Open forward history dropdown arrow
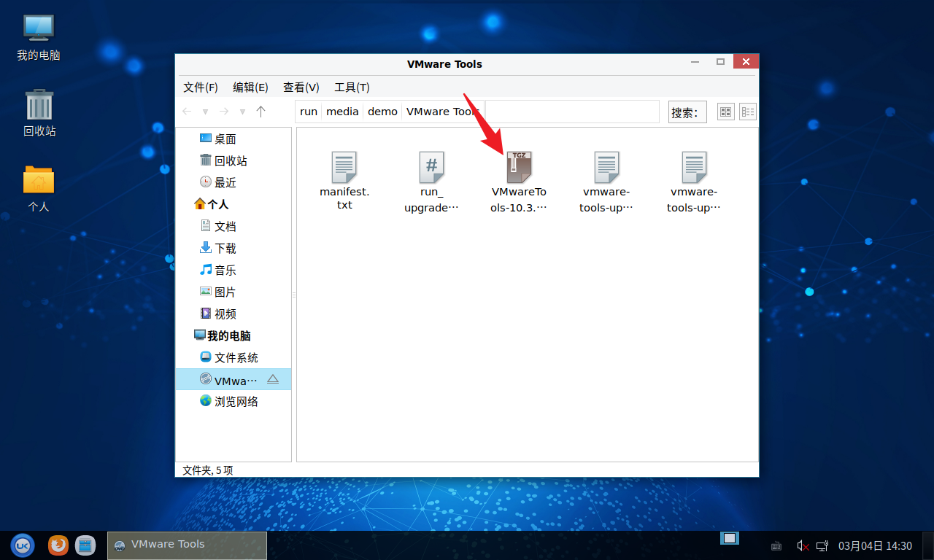 (242, 112)
